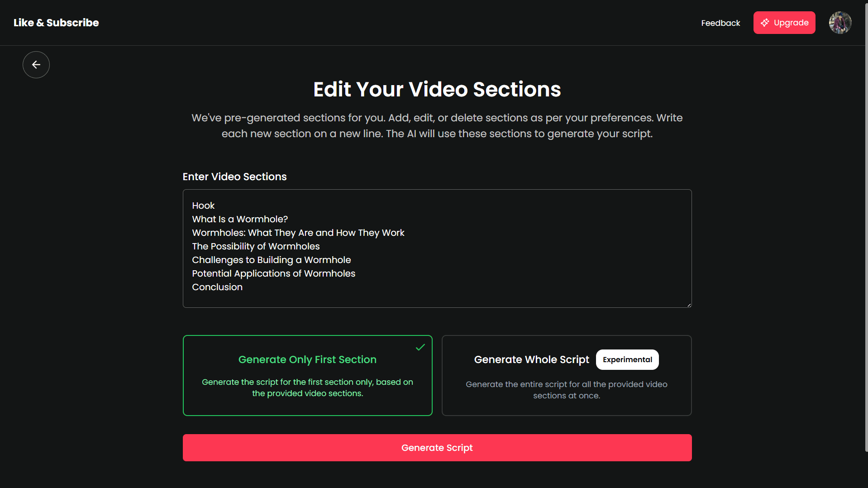Viewport: 868px width, 488px height.
Task: Click the green checkmark on the First Section card
Action: [x=420, y=347]
